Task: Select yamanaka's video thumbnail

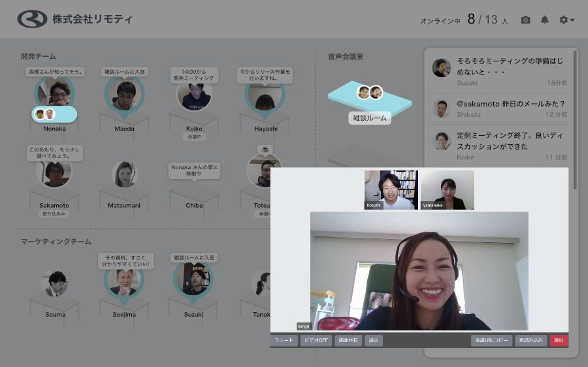Action: point(448,189)
